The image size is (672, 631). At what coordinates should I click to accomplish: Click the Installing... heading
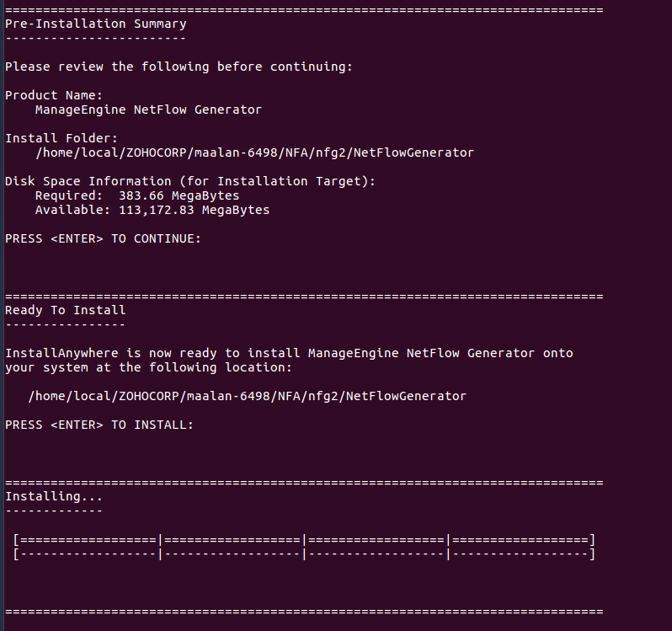[54, 496]
